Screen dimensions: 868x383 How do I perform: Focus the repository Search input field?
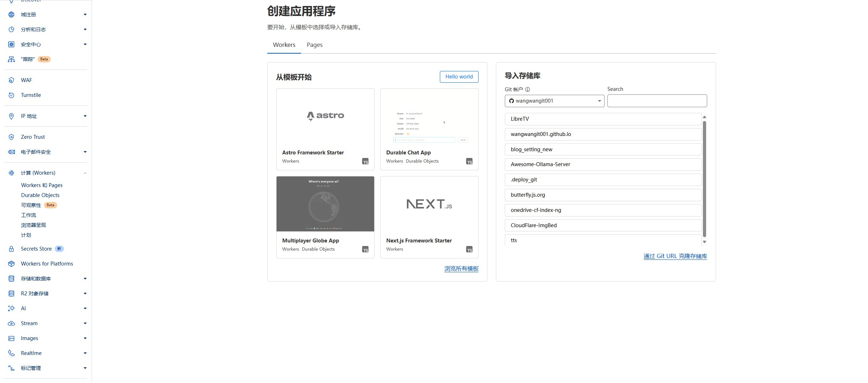[x=657, y=101]
